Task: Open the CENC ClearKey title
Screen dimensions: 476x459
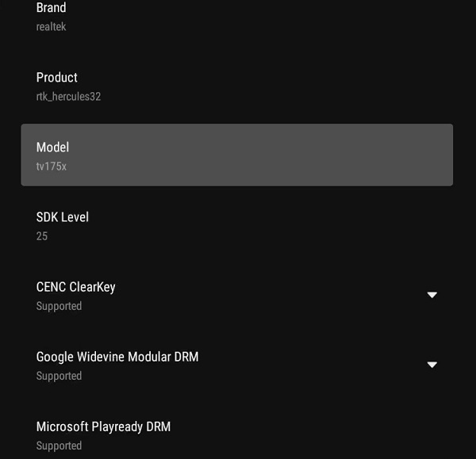Action: click(75, 287)
